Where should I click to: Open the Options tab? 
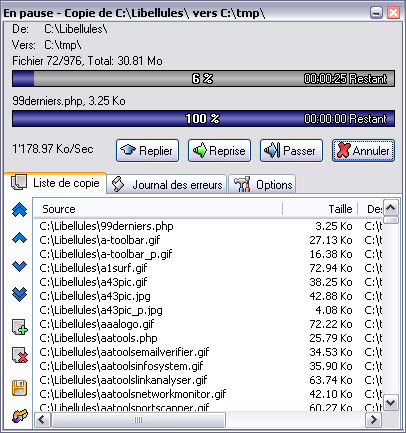tap(262, 184)
